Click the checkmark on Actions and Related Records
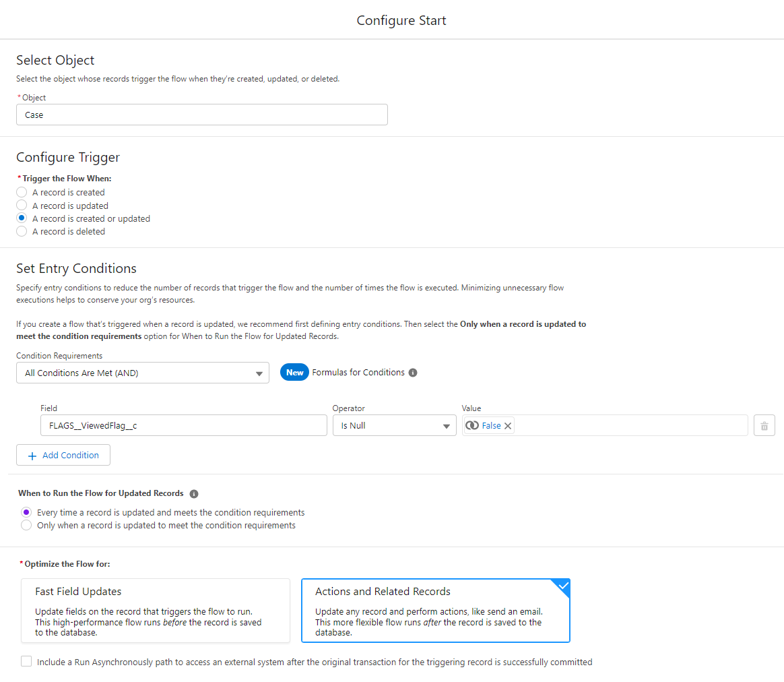Image resolution: width=784 pixels, height=682 pixels. pyautogui.click(x=563, y=586)
